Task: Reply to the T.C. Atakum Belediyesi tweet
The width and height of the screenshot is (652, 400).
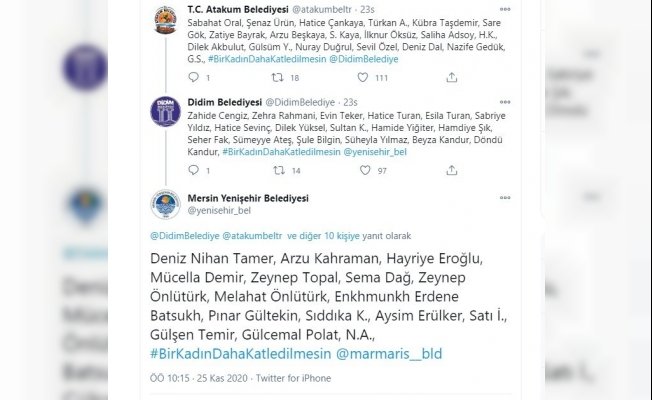Action: (192, 77)
